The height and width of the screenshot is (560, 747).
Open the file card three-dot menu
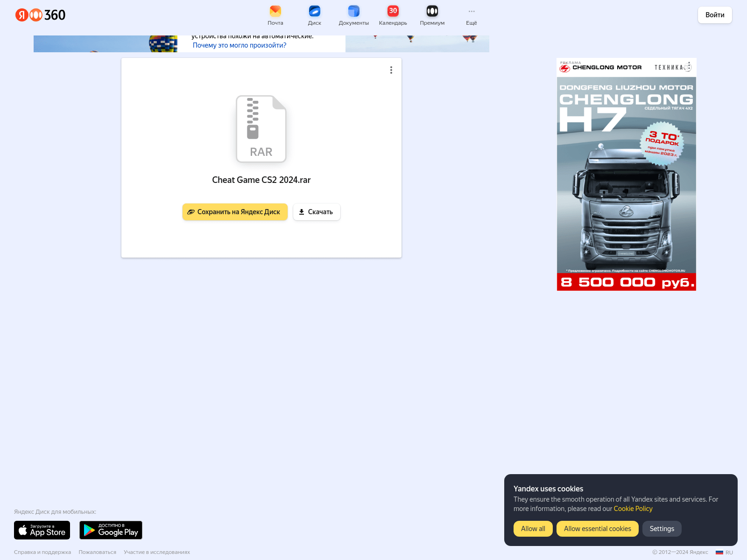point(391,70)
